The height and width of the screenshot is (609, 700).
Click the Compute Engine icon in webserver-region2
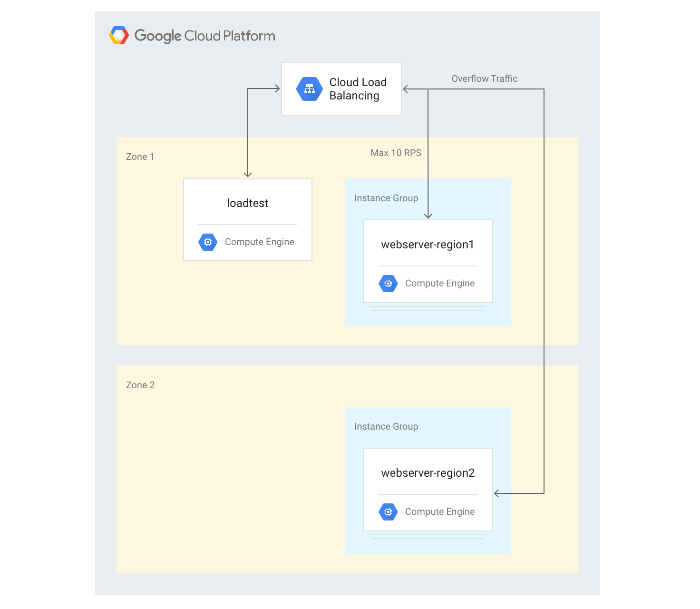[388, 511]
